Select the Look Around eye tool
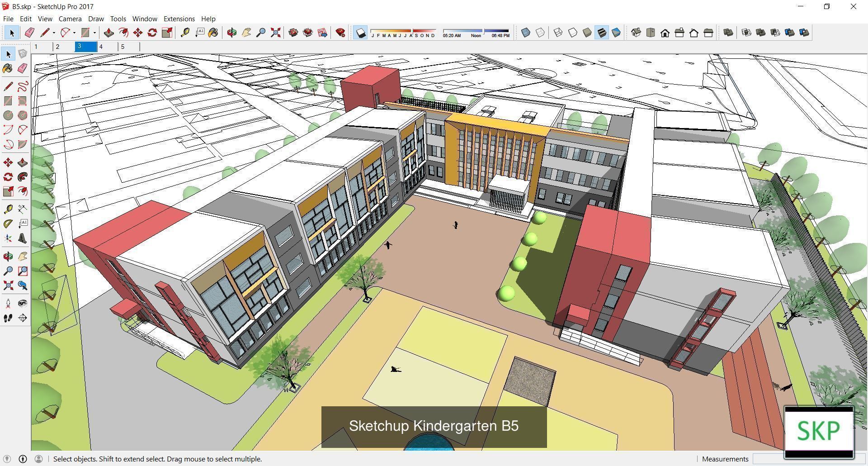Image resolution: width=868 pixels, height=466 pixels. [22, 303]
